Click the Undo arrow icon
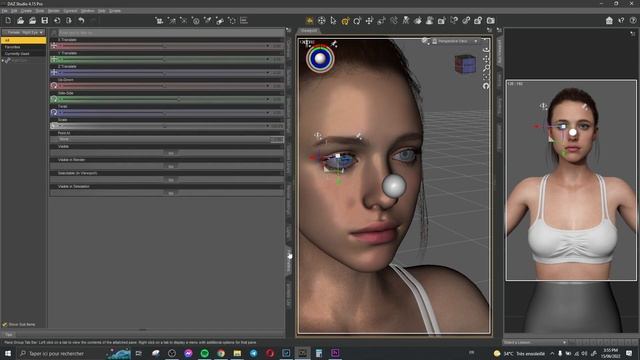The image size is (640, 360). [x=81, y=20]
